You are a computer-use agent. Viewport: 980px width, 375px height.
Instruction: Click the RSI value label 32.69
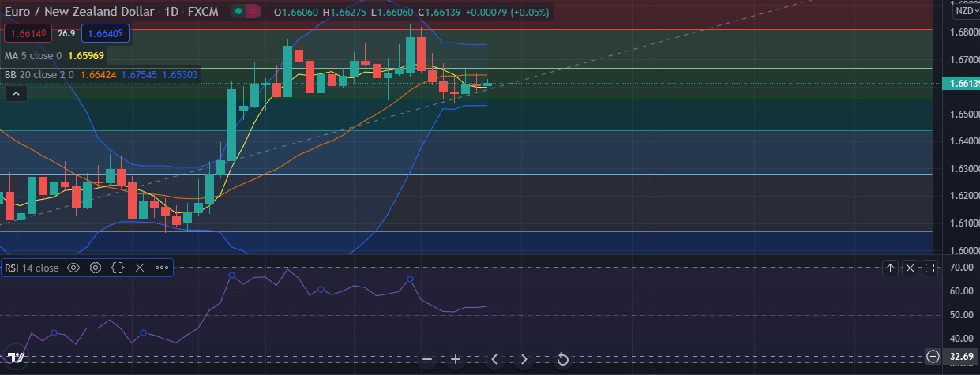961,357
